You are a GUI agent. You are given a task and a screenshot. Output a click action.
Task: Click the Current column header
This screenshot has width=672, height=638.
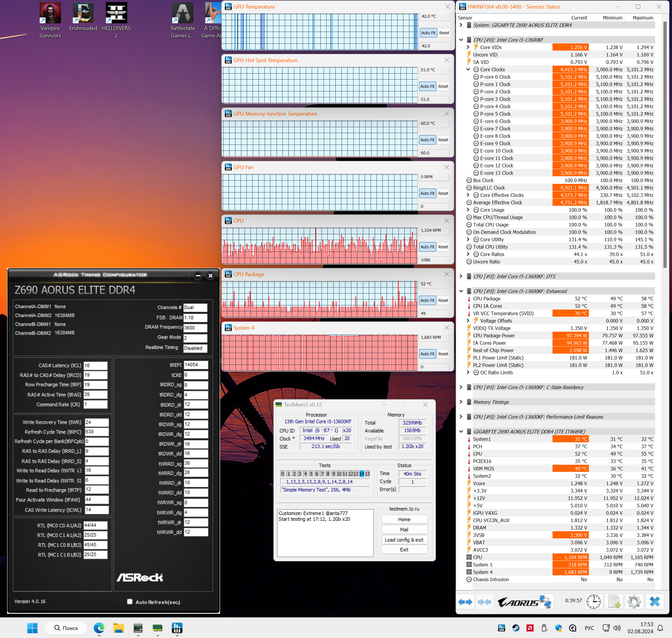[579, 18]
